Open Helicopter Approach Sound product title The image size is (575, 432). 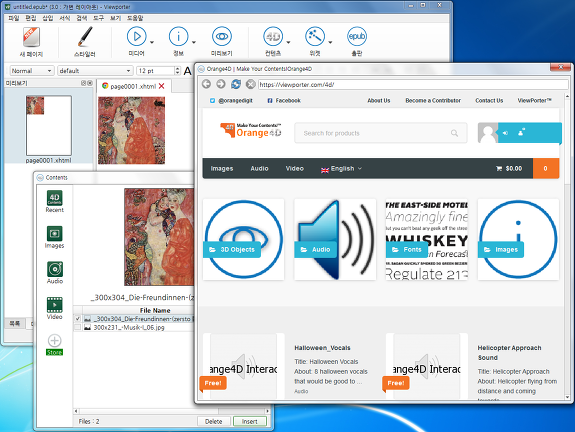point(509,352)
